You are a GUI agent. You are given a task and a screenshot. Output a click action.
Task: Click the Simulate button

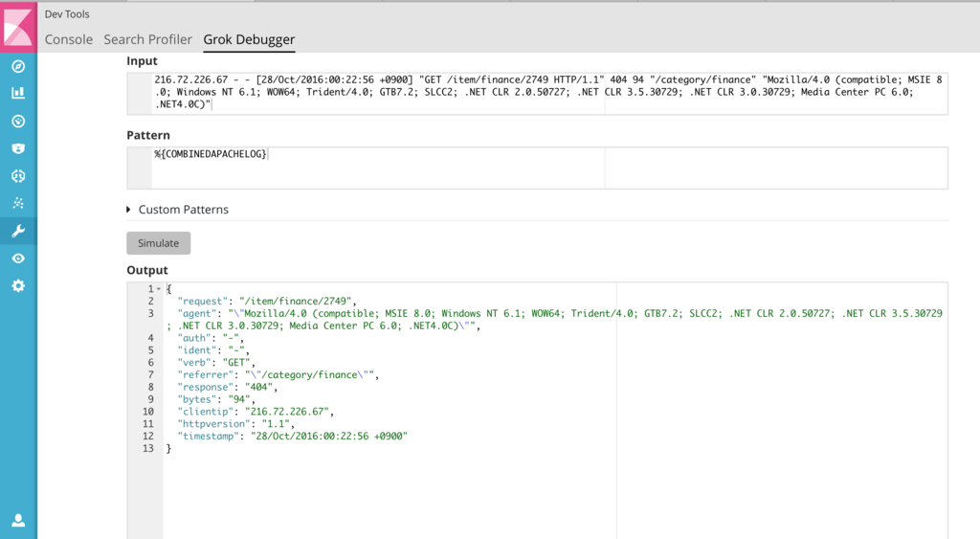point(158,243)
